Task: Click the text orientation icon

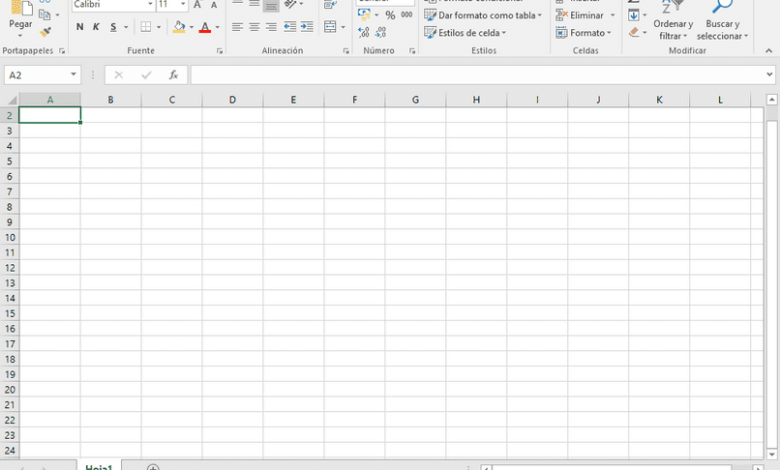Action: [x=290, y=4]
